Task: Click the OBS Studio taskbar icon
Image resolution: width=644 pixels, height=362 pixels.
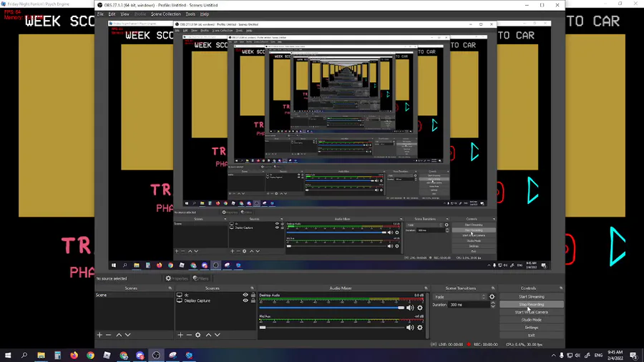Action: pos(156,356)
